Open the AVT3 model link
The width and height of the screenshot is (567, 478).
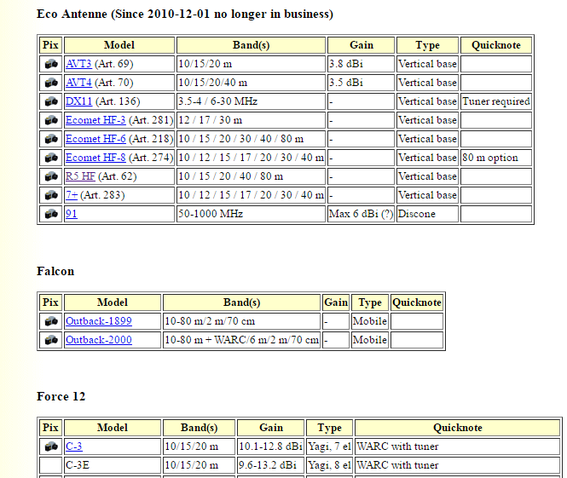pos(78,64)
